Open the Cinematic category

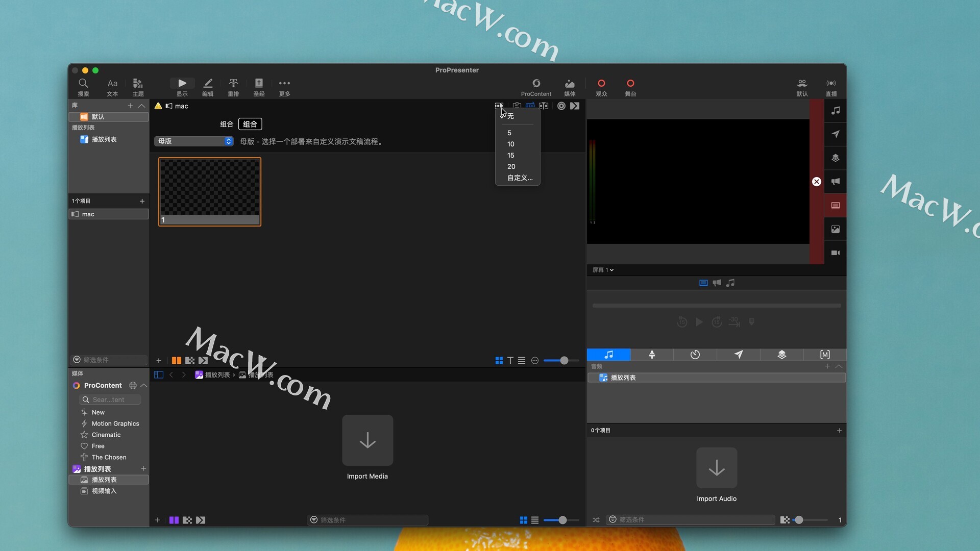click(106, 435)
